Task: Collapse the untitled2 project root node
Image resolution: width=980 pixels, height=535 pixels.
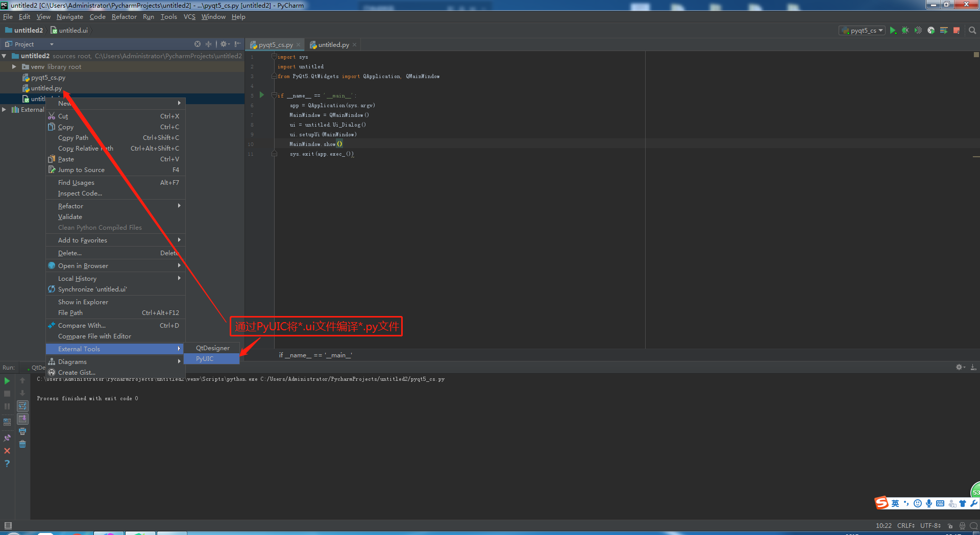Action: (4, 56)
